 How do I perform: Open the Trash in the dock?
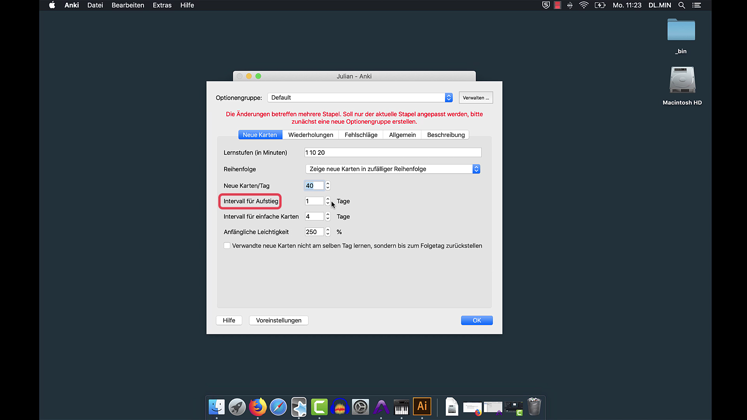click(x=535, y=407)
